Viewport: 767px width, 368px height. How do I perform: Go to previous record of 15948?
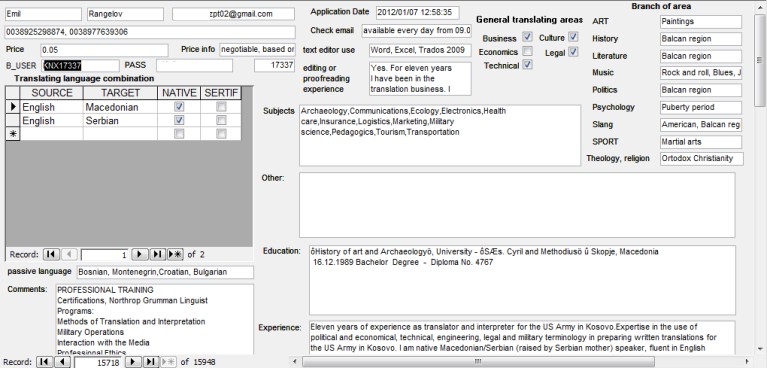62,362
